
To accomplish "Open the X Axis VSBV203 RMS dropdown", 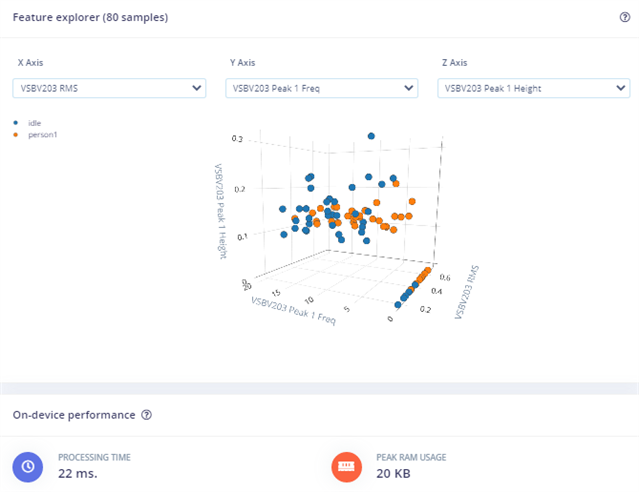I will click(110, 88).
